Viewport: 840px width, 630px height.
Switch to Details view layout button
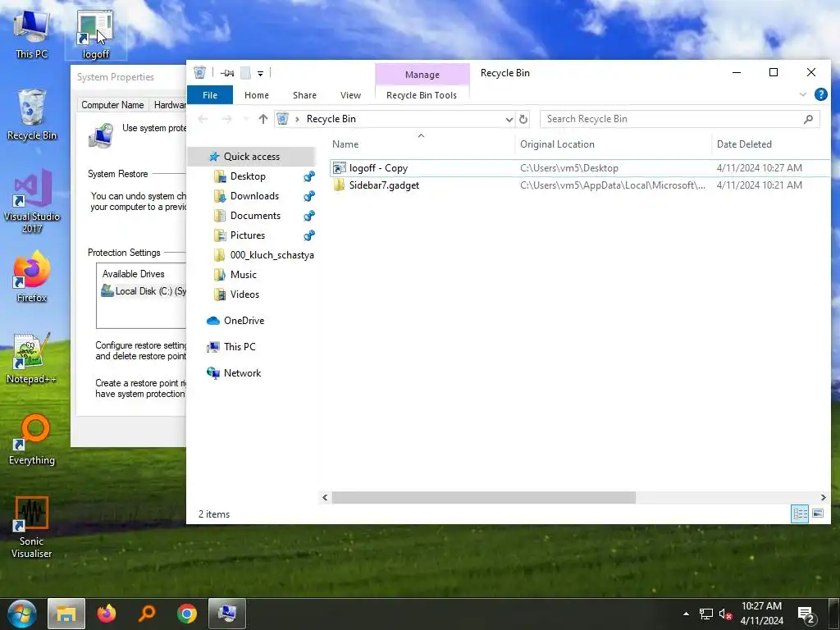coord(800,514)
